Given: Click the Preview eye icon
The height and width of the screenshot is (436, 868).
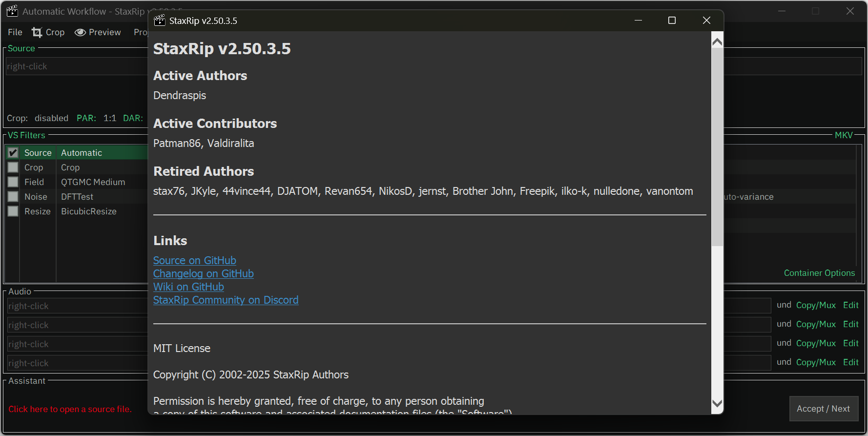Looking at the screenshot, I should [80, 32].
